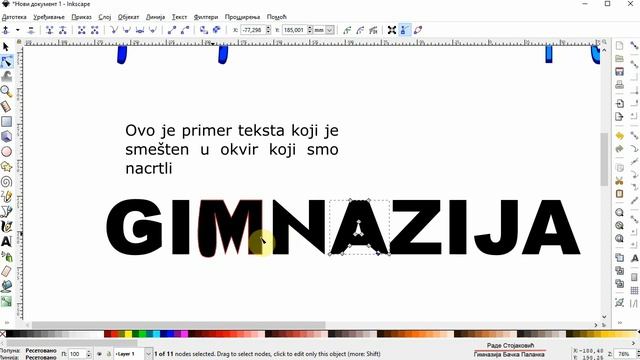This screenshot has height=360, width=640.
Task: Click the Undo yellow arrow icon
Action: [x=620, y=136]
